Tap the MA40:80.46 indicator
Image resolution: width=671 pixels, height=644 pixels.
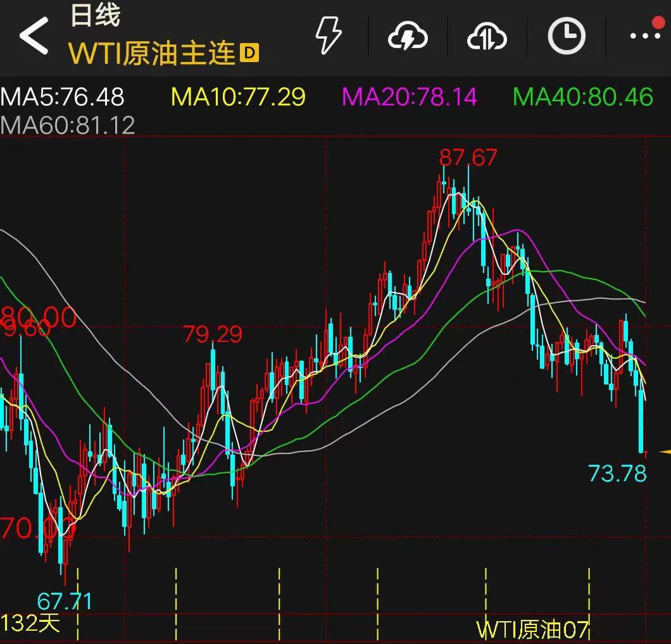[583, 97]
